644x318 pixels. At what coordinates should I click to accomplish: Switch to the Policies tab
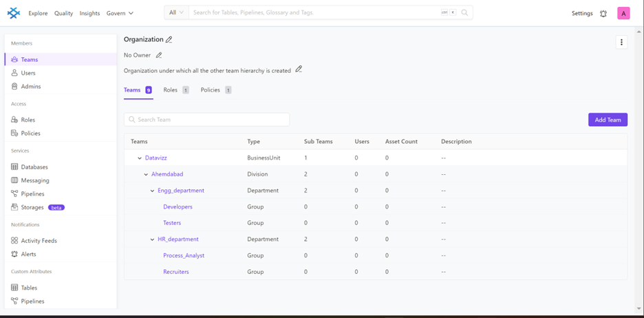point(210,90)
